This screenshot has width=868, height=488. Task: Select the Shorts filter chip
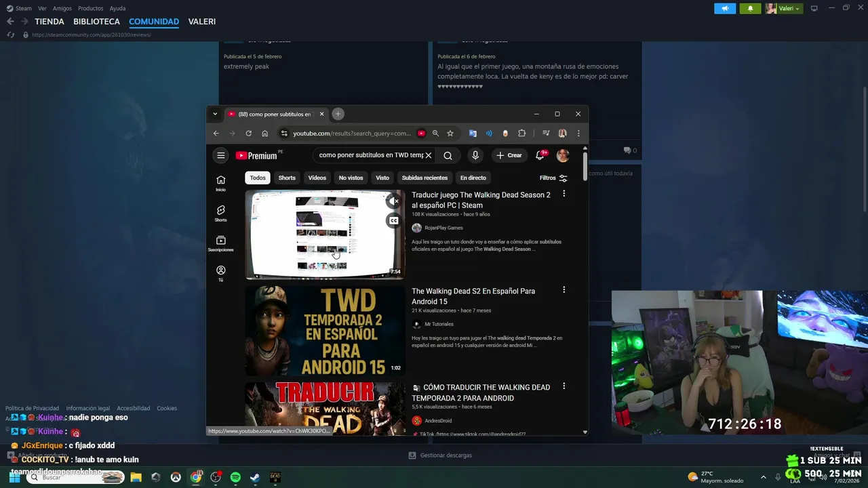point(287,178)
